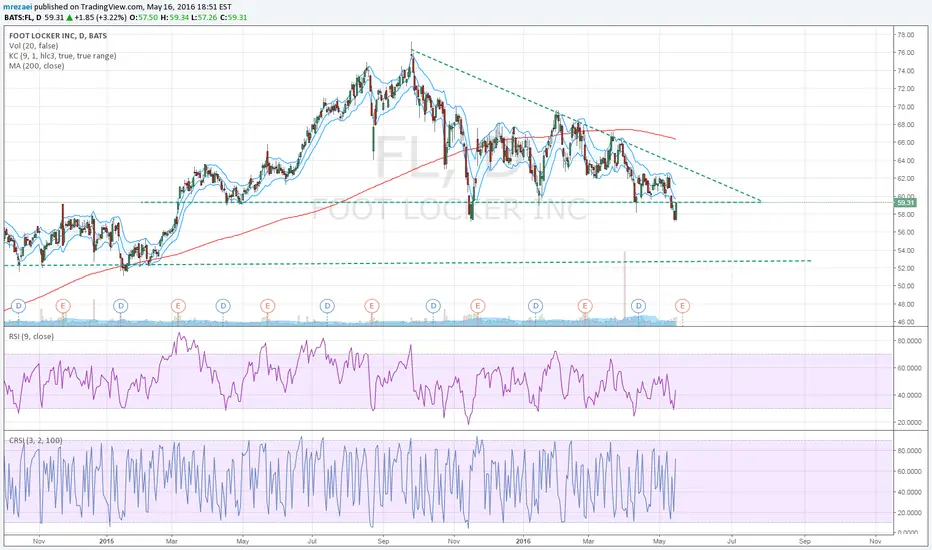
Task: Click the earnings marker in late May 2015
Action: 267,306
